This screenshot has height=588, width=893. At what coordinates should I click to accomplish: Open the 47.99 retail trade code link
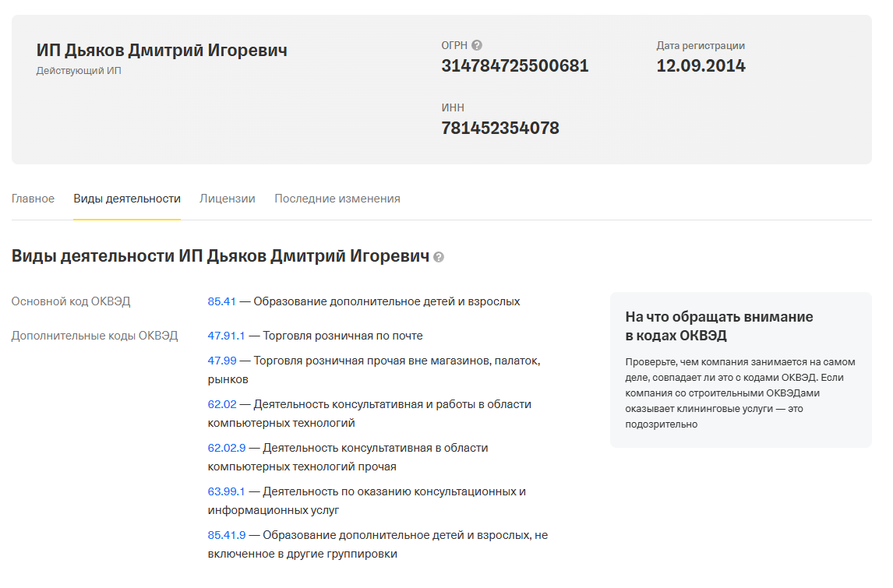click(221, 361)
